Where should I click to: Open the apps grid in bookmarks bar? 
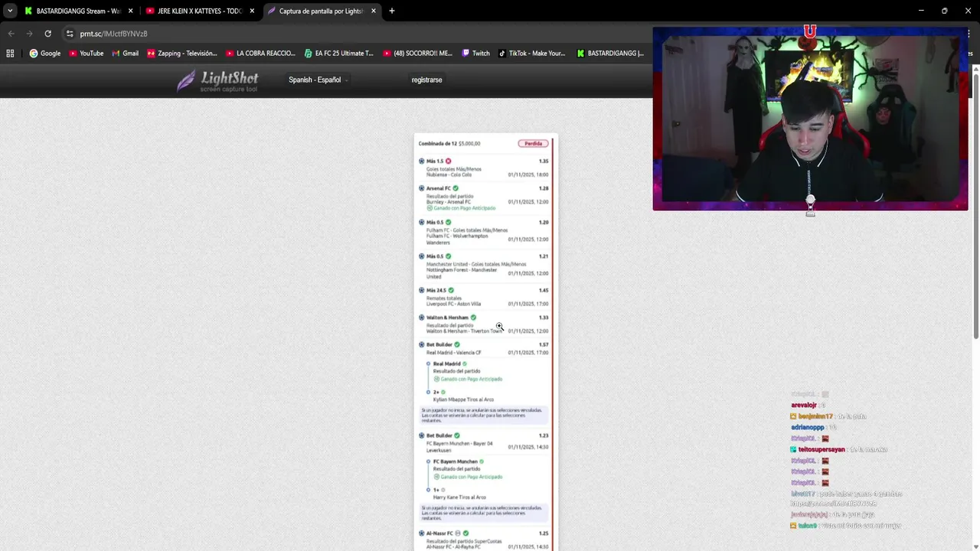[10, 54]
